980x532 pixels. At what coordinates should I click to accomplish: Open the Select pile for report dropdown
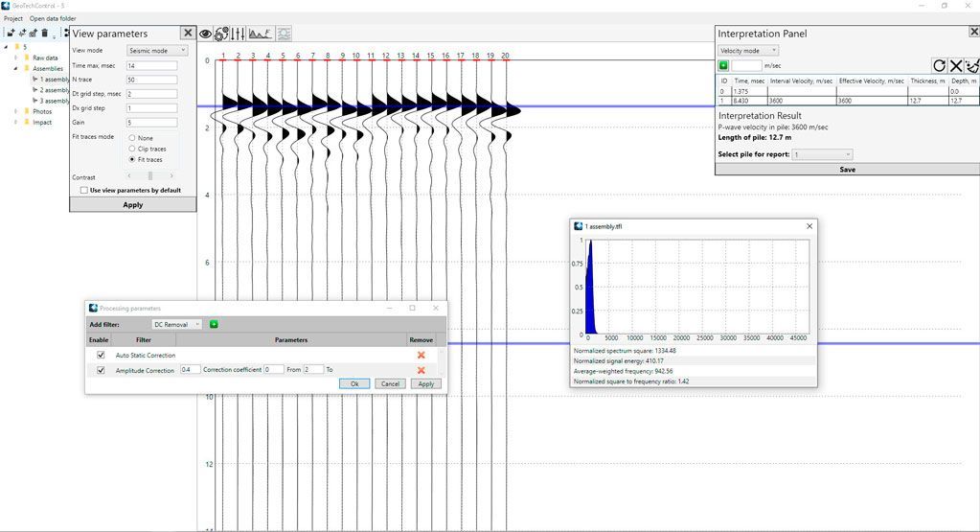pyautogui.click(x=822, y=154)
